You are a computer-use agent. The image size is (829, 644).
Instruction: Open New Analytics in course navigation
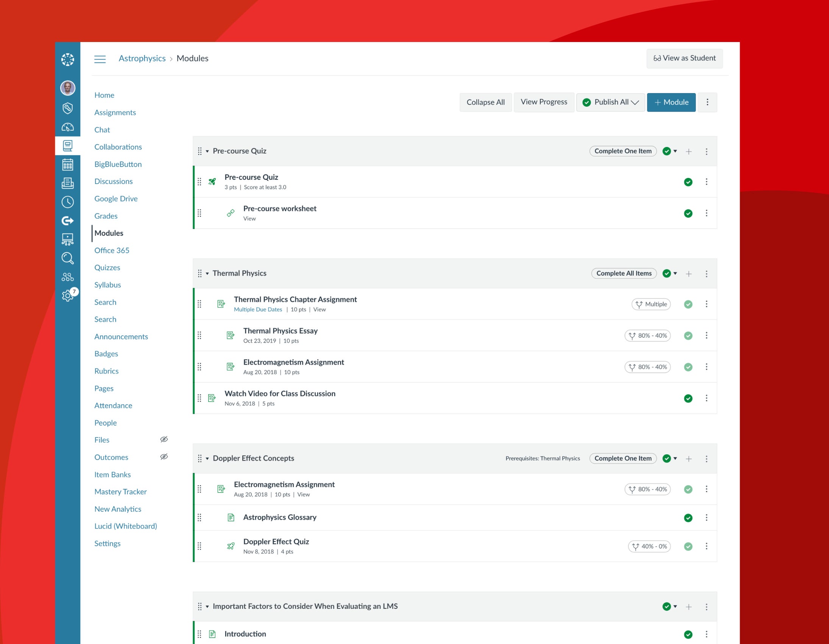tap(118, 509)
